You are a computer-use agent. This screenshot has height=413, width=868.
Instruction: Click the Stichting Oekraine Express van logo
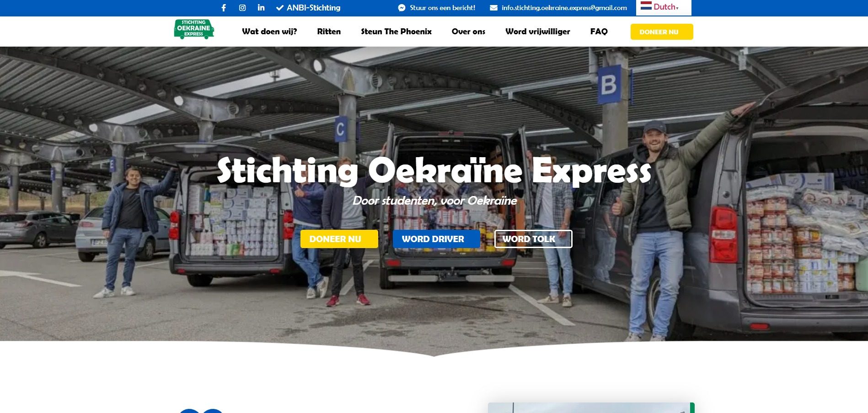click(x=194, y=29)
